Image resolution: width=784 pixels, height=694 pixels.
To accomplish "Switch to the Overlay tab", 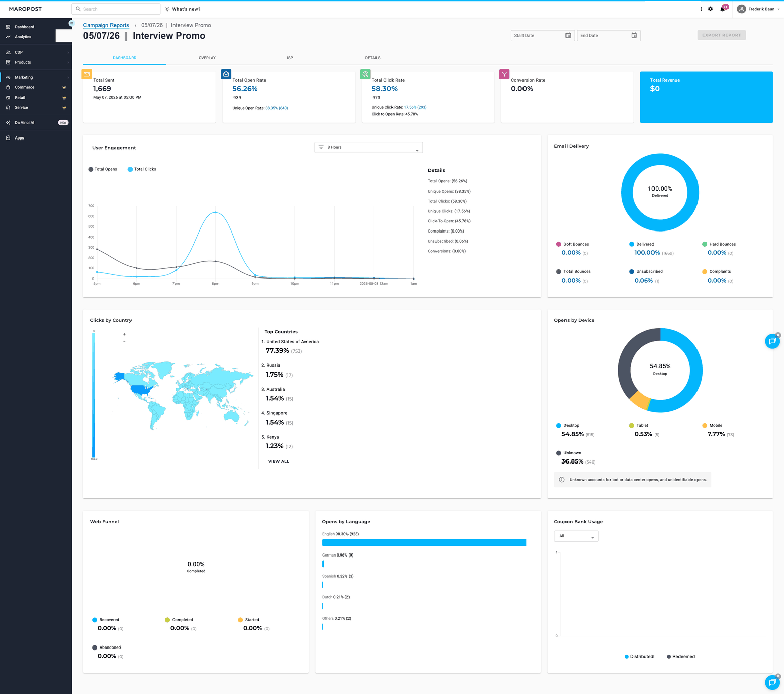I will point(207,58).
